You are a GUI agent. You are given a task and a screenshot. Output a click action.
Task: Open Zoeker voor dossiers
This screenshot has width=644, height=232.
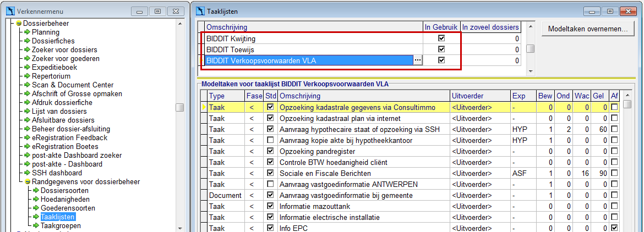coord(64,49)
